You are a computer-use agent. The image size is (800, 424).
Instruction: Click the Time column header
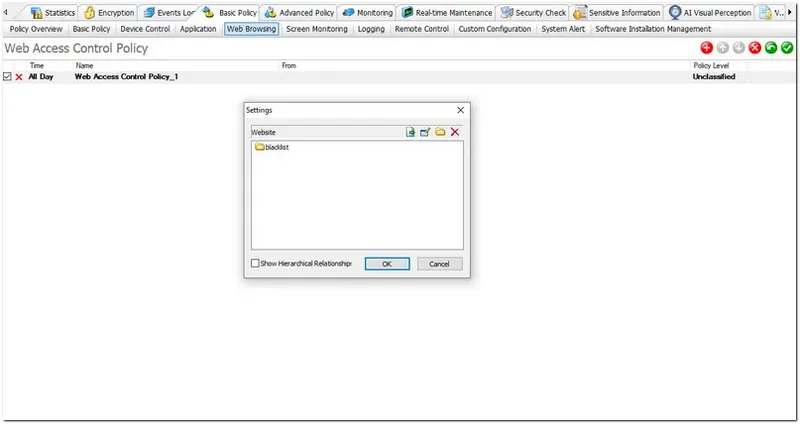pyautogui.click(x=37, y=65)
